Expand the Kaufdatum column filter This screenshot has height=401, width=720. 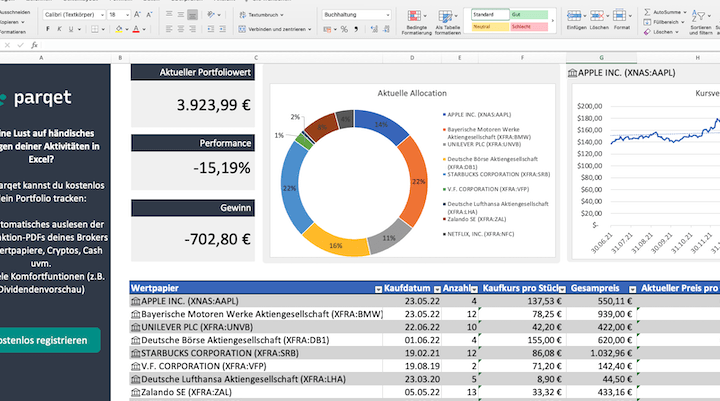[x=436, y=288]
